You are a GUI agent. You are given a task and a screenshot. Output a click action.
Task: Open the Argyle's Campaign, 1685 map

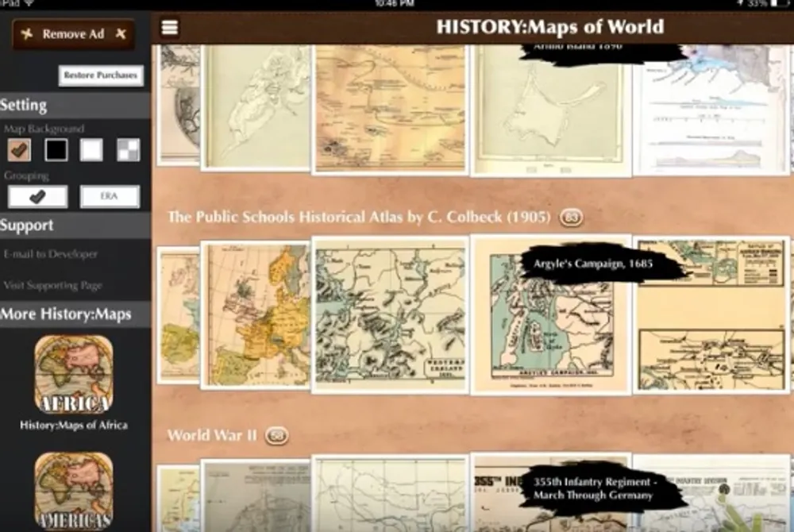[551, 315]
